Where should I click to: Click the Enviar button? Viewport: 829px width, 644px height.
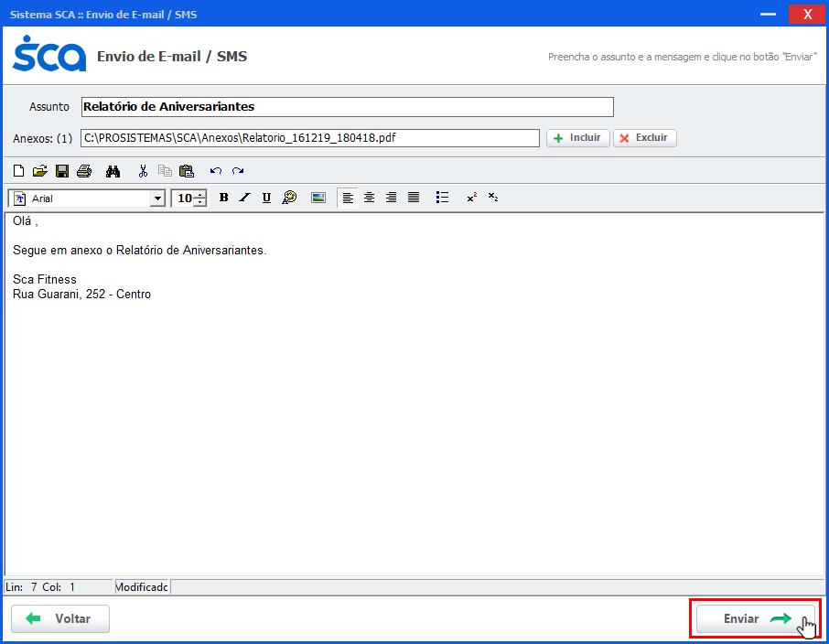pos(756,618)
